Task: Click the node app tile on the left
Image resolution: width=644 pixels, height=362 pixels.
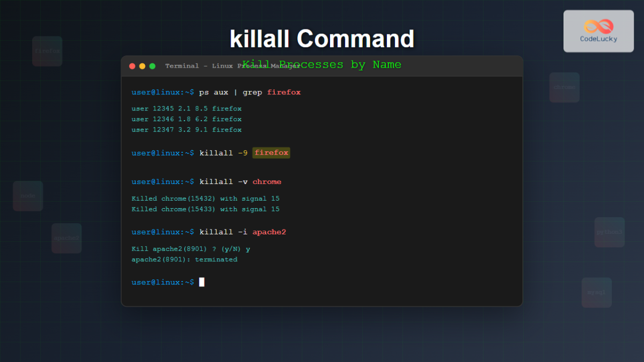Action: (28, 196)
